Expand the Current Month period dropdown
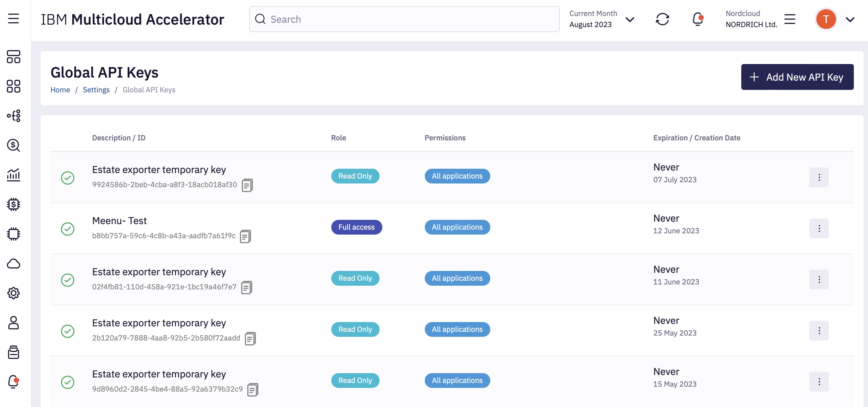 point(629,19)
